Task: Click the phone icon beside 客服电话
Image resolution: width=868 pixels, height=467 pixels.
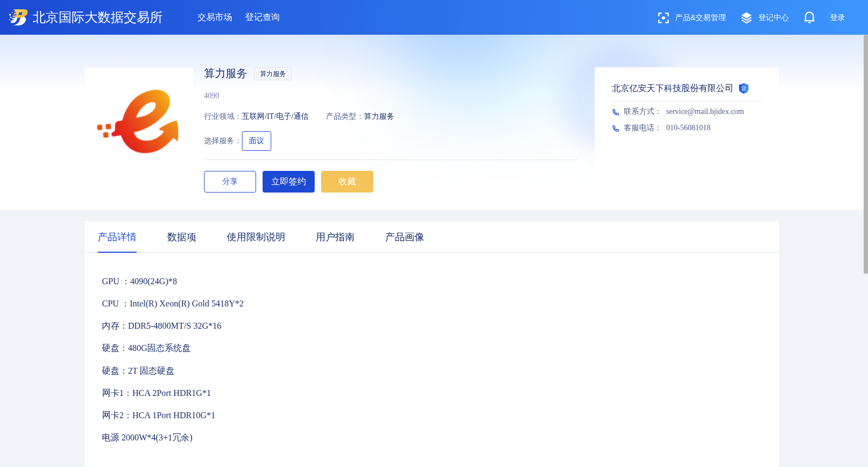Action: (x=616, y=129)
